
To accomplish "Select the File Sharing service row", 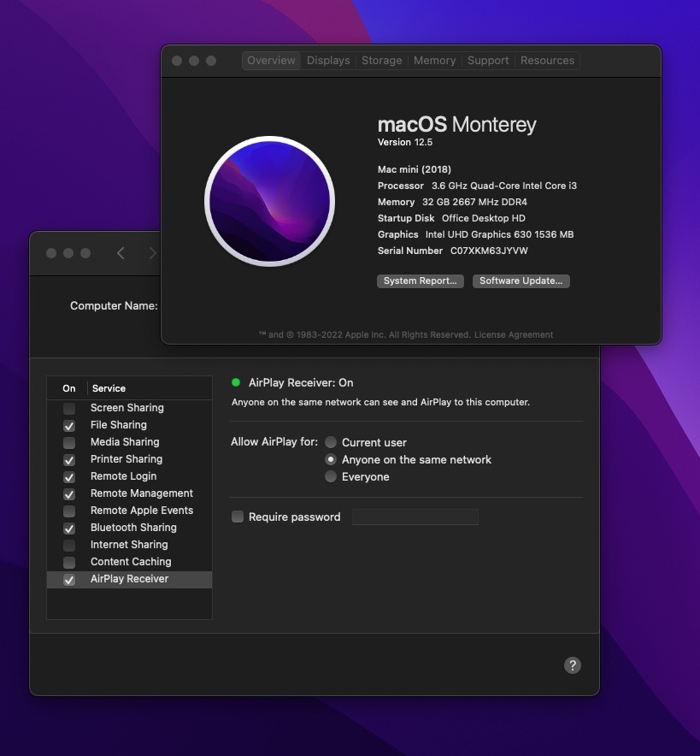I will click(x=130, y=425).
